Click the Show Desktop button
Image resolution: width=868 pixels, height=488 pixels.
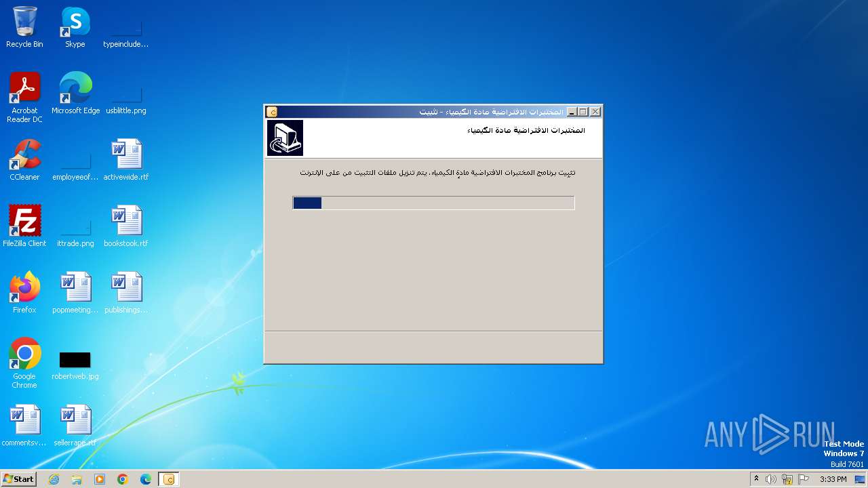[860, 479]
